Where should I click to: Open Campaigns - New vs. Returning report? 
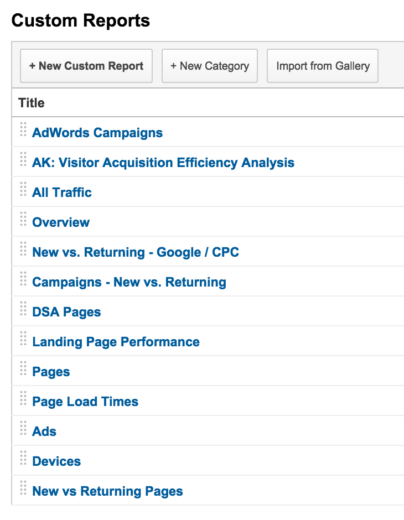(x=129, y=282)
